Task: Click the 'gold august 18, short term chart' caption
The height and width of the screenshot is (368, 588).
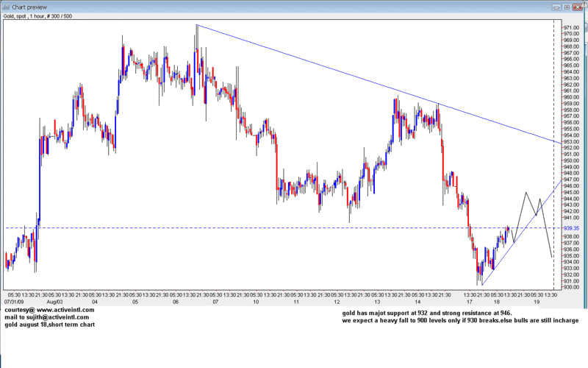Action: [50, 325]
